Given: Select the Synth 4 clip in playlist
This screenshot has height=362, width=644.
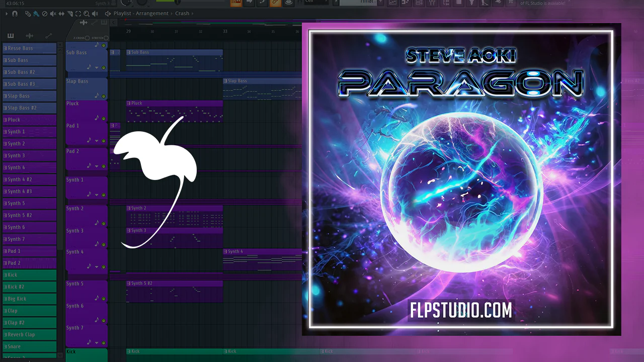Looking at the screenshot, I should click(262, 259).
